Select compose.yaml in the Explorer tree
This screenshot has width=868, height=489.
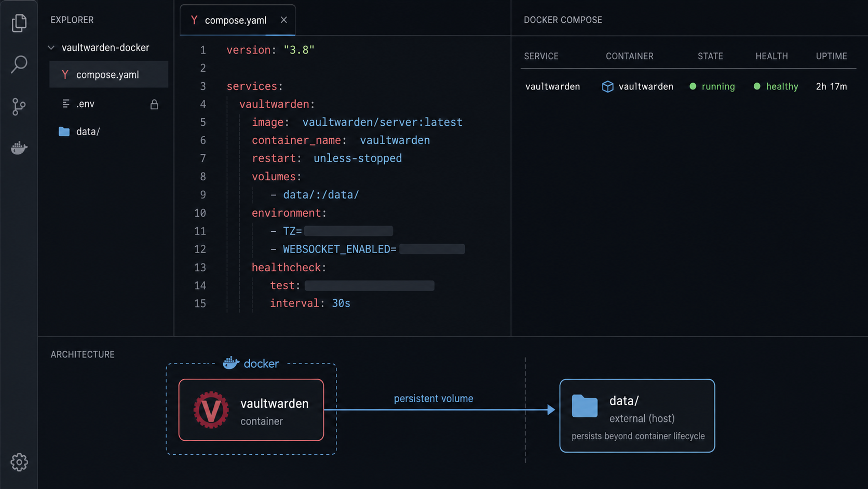[108, 74]
